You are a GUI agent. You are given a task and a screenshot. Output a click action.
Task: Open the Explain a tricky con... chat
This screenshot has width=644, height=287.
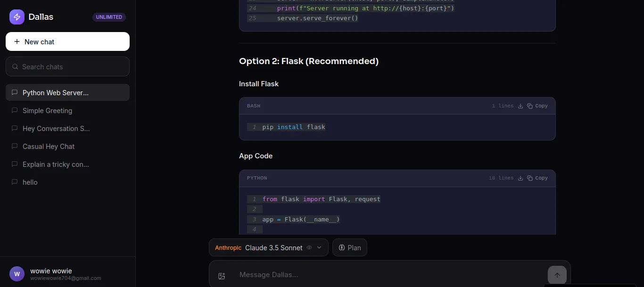click(67, 164)
